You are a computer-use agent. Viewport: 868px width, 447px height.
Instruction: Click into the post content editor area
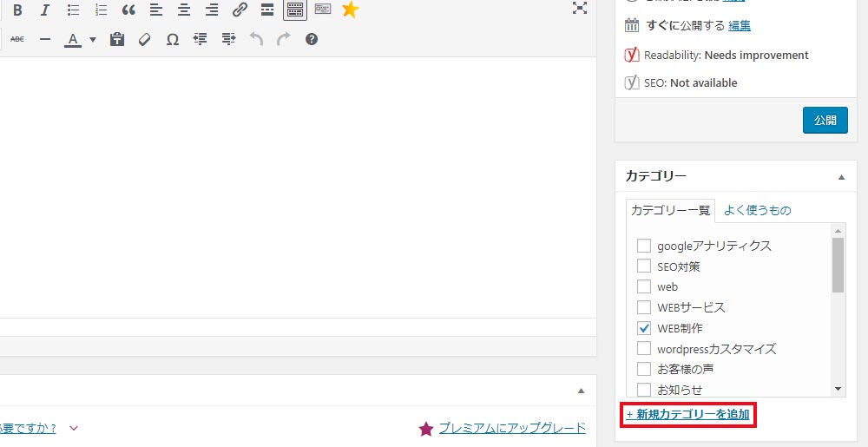click(298, 187)
